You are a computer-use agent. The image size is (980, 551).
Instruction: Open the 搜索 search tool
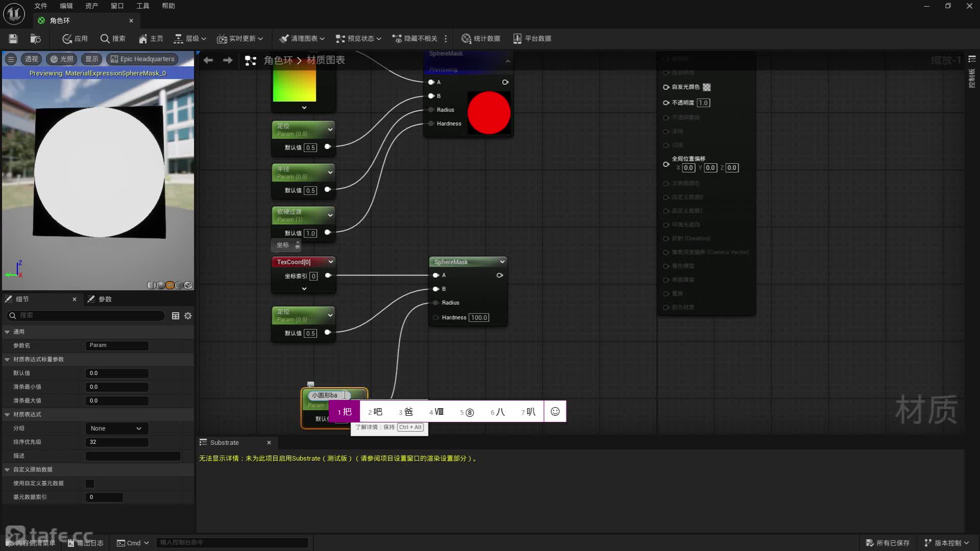click(x=113, y=39)
